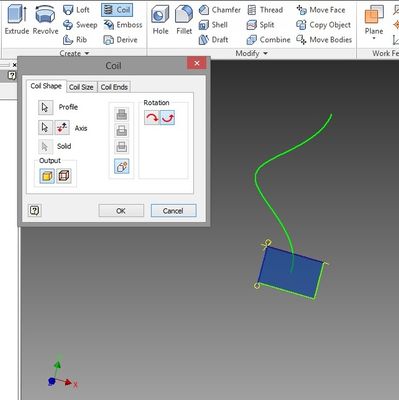The height and width of the screenshot is (400, 399).
Task: Select the Fillet tool
Action: click(184, 19)
